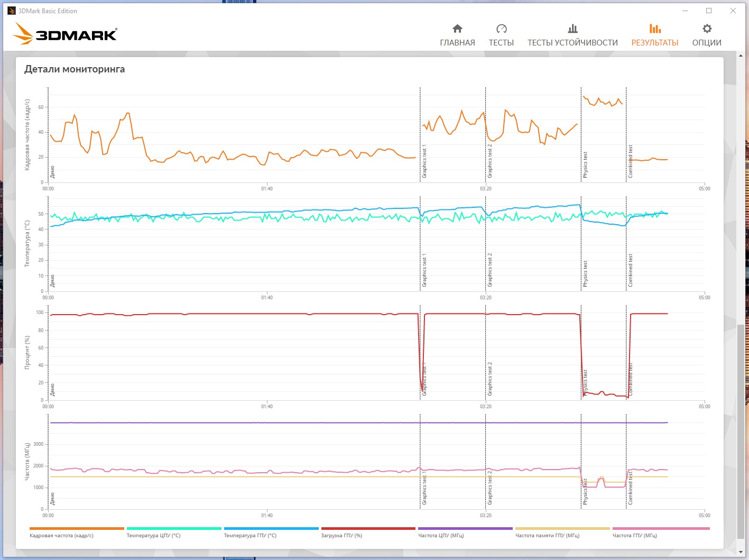Open the ОПЦИИ tab

point(707,43)
